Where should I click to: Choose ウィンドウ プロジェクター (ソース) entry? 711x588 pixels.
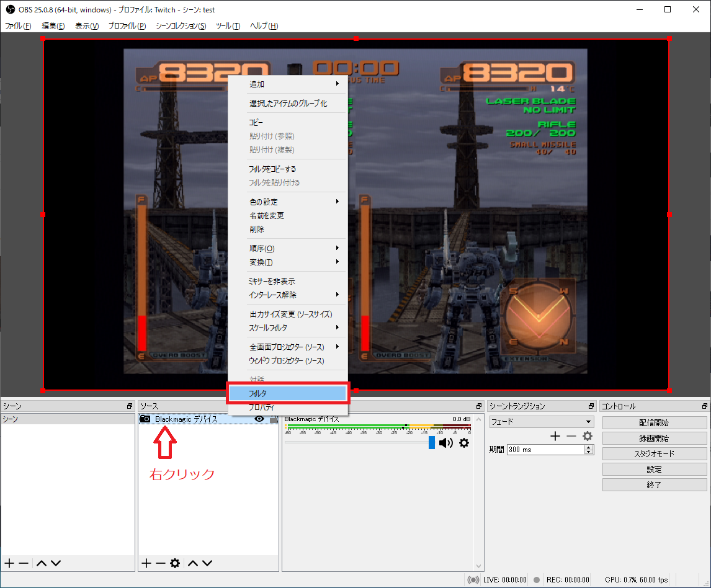[x=288, y=361]
